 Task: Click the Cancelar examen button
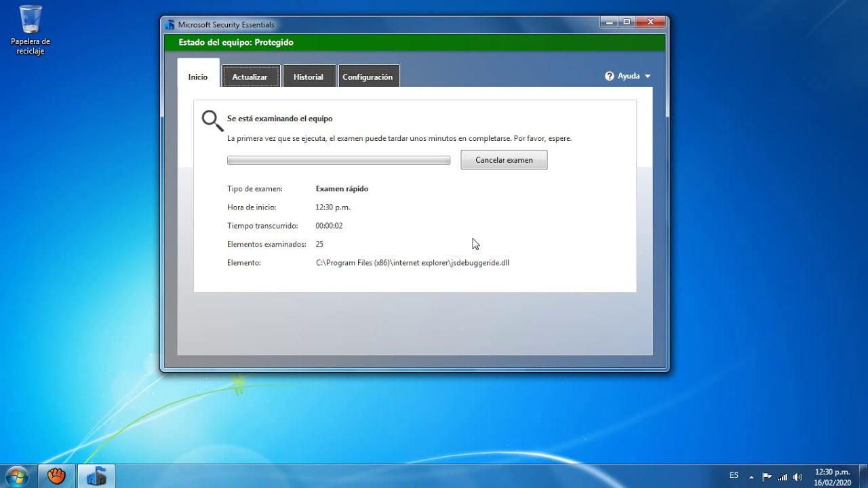point(504,160)
